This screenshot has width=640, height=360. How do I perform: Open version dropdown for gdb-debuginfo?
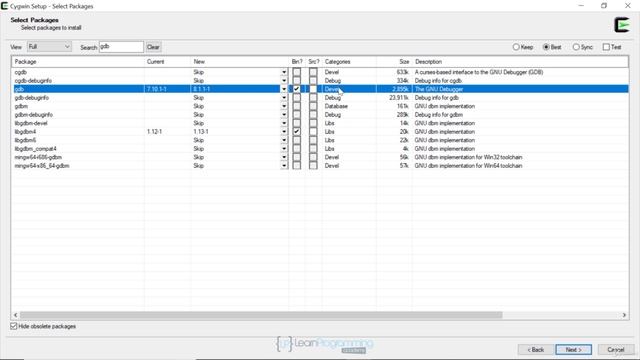click(284, 98)
